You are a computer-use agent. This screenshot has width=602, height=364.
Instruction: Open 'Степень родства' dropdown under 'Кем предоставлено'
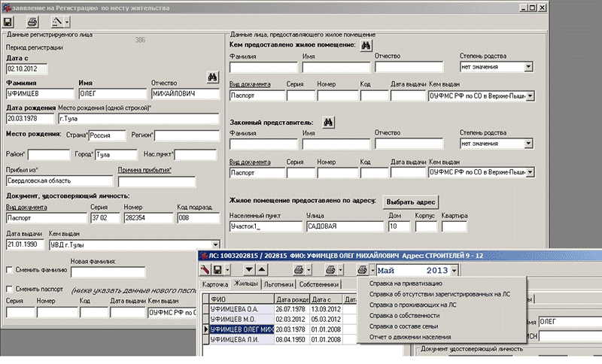tap(528, 67)
